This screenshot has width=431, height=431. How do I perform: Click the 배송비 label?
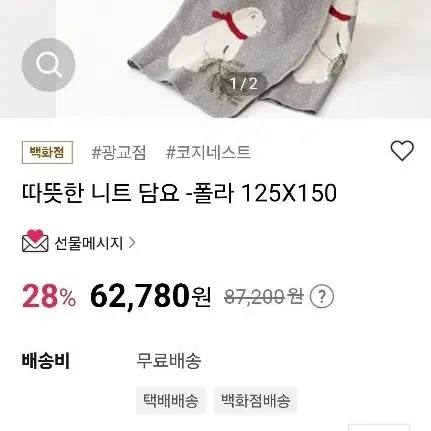[46, 360]
